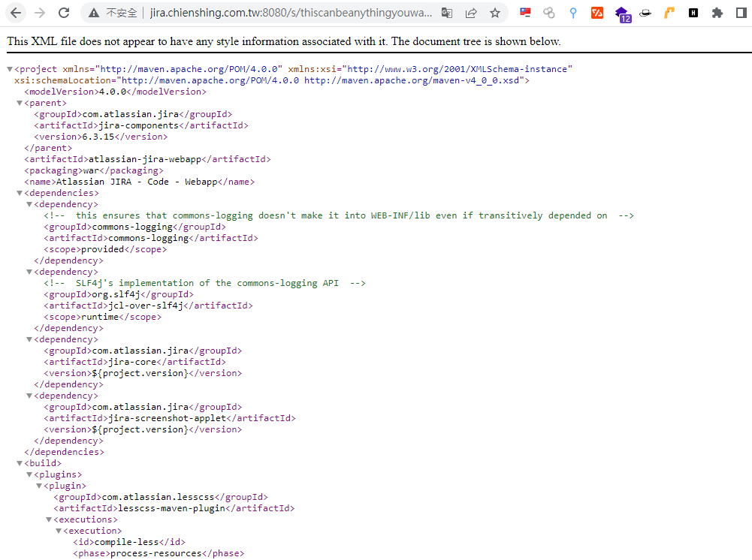Viewport: 752px width, 560px height.
Task: Open the purple extension with badge 12
Action: [x=622, y=14]
